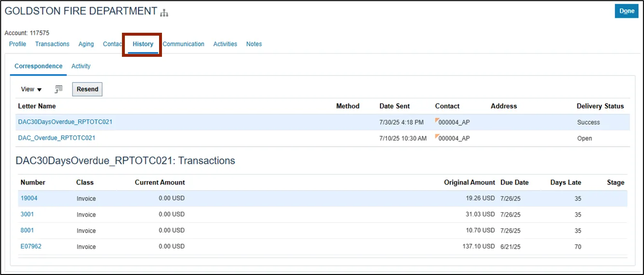Show the Activity sub-tab
Screen dimensions: 644x275
(x=81, y=66)
